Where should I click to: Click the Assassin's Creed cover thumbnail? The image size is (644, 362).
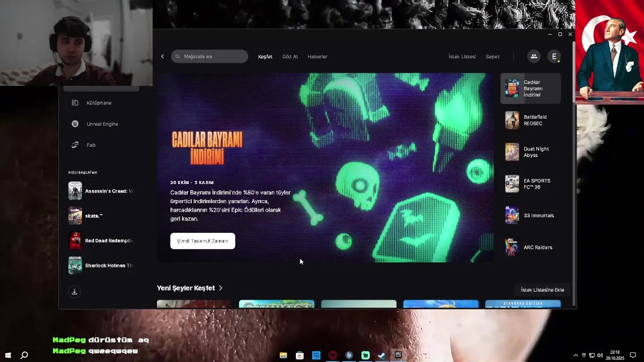click(75, 191)
